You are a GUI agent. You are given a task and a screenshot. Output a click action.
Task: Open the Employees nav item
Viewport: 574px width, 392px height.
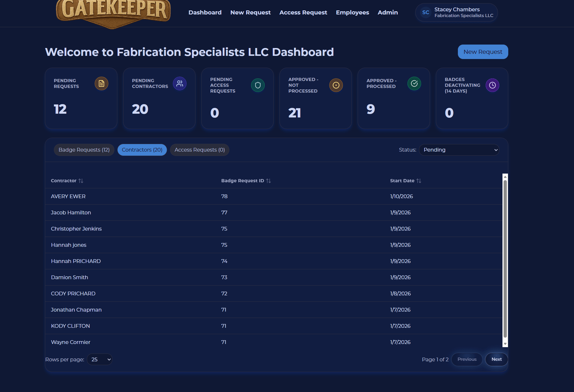pyautogui.click(x=352, y=12)
